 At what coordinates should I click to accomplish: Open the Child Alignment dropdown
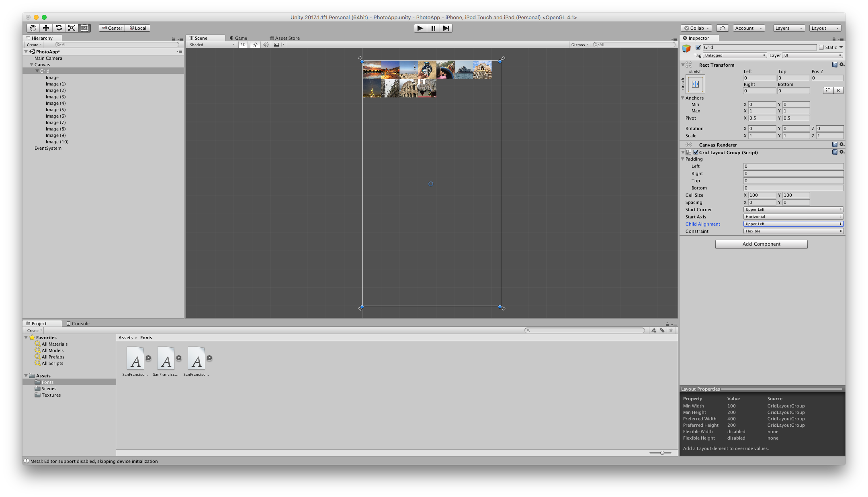click(793, 224)
